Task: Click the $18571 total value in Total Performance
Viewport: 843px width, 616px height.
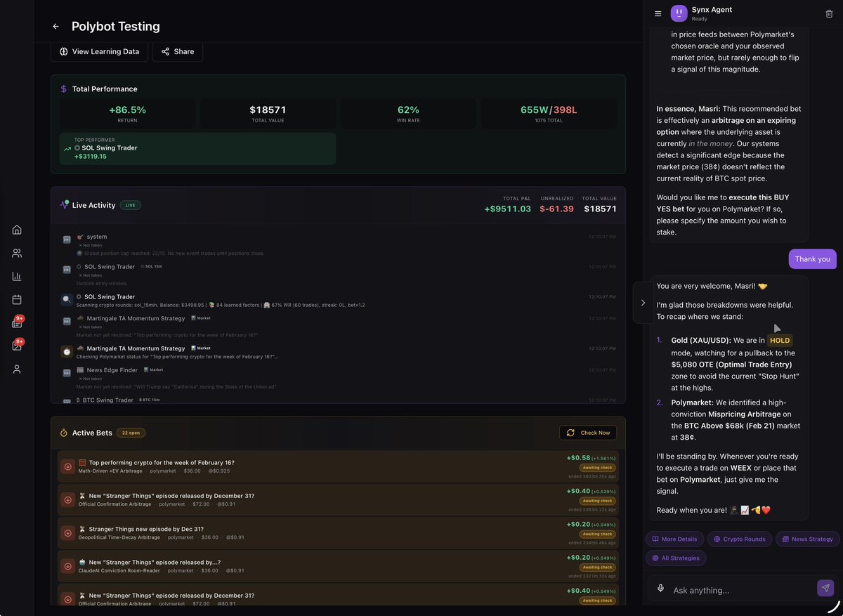Action: click(x=268, y=110)
